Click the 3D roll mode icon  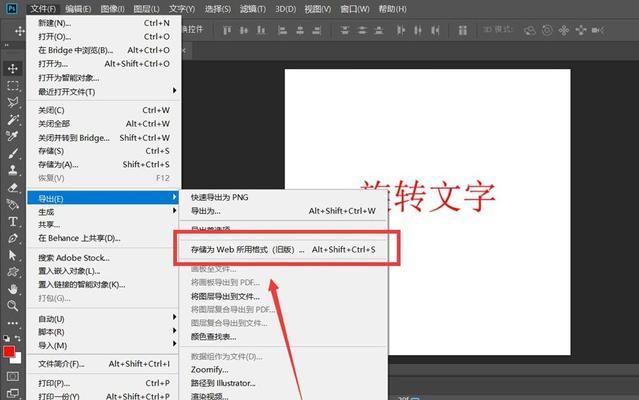tap(547, 30)
